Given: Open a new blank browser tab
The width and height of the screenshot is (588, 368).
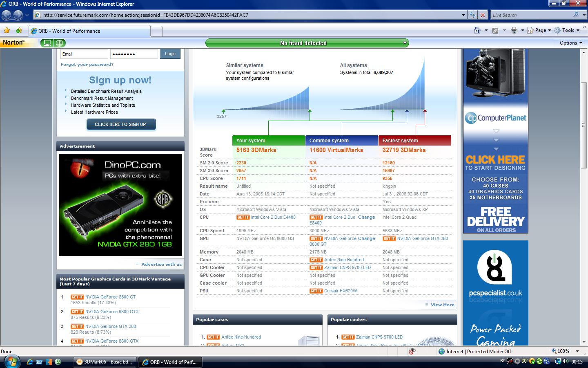Looking at the screenshot, I should pos(156,31).
